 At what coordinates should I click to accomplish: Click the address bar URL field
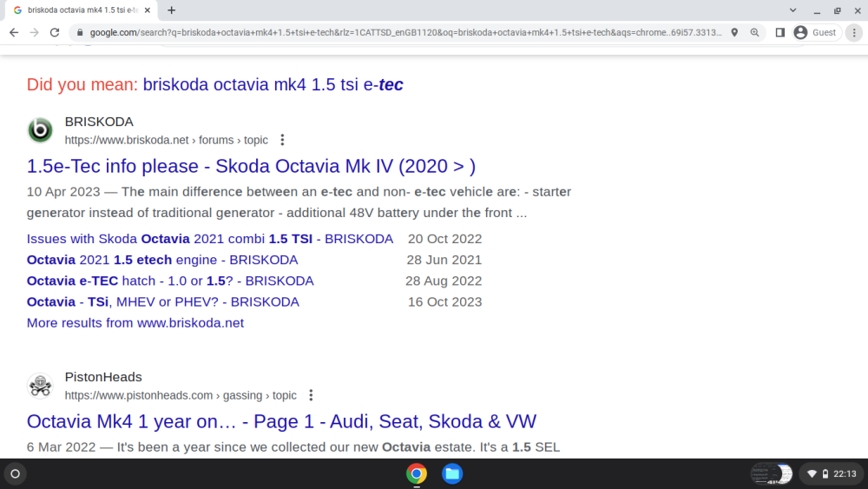pos(405,33)
